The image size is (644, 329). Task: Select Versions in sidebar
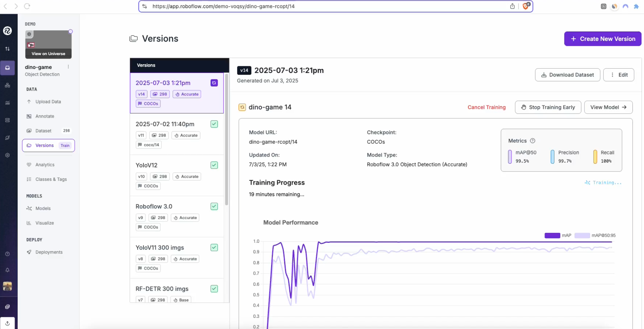coord(48,145)
